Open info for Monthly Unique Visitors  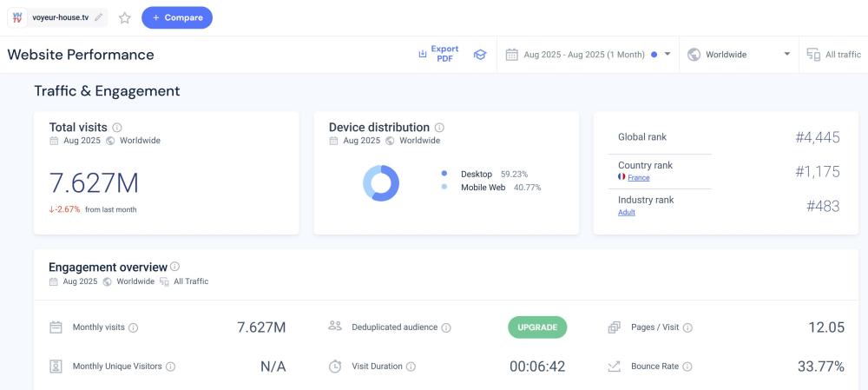pos(170,367)
